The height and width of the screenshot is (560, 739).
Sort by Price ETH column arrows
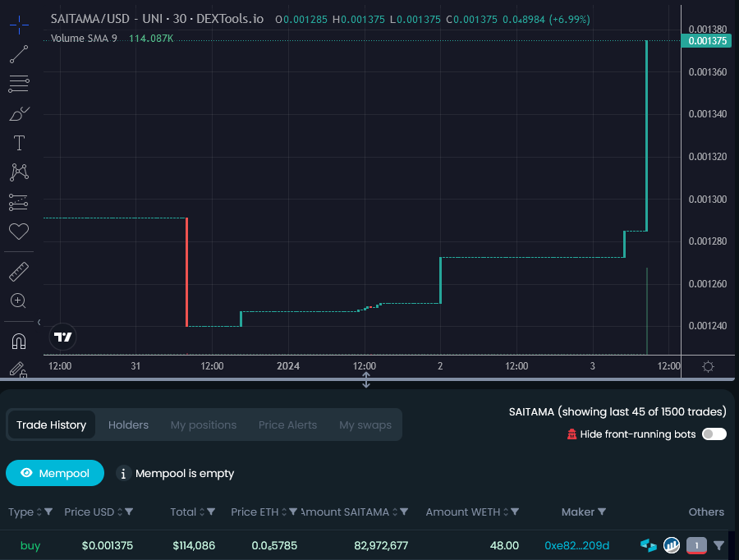(x=284, y=512)
